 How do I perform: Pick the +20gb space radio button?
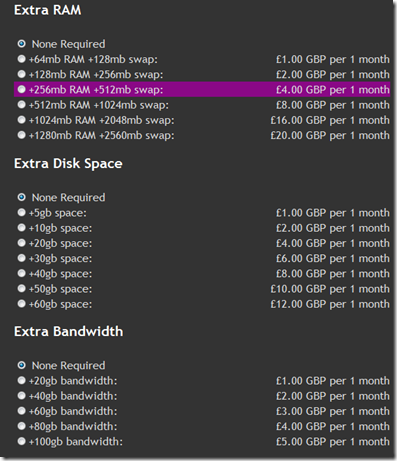point(22,243)
